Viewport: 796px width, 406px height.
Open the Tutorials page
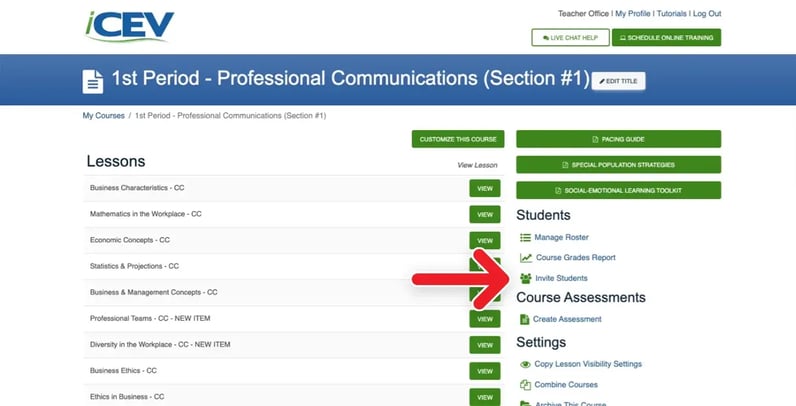coord(672,14)
